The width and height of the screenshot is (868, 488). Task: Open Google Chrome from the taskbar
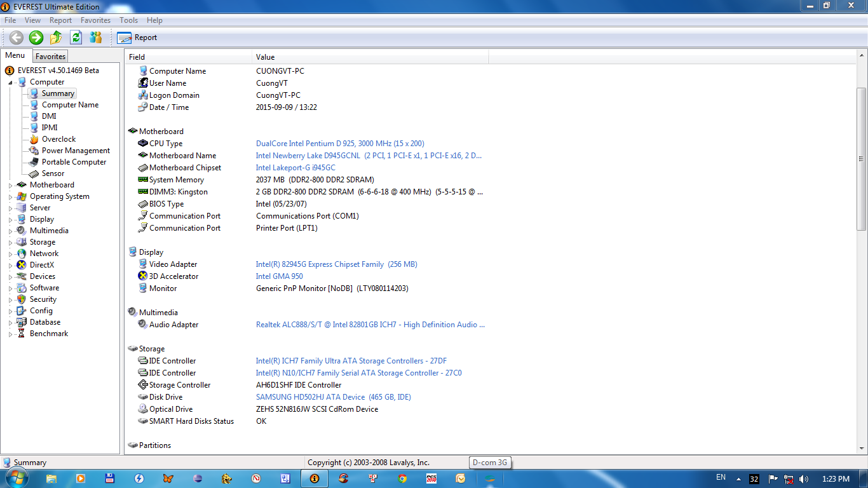[x=402, y=478]
